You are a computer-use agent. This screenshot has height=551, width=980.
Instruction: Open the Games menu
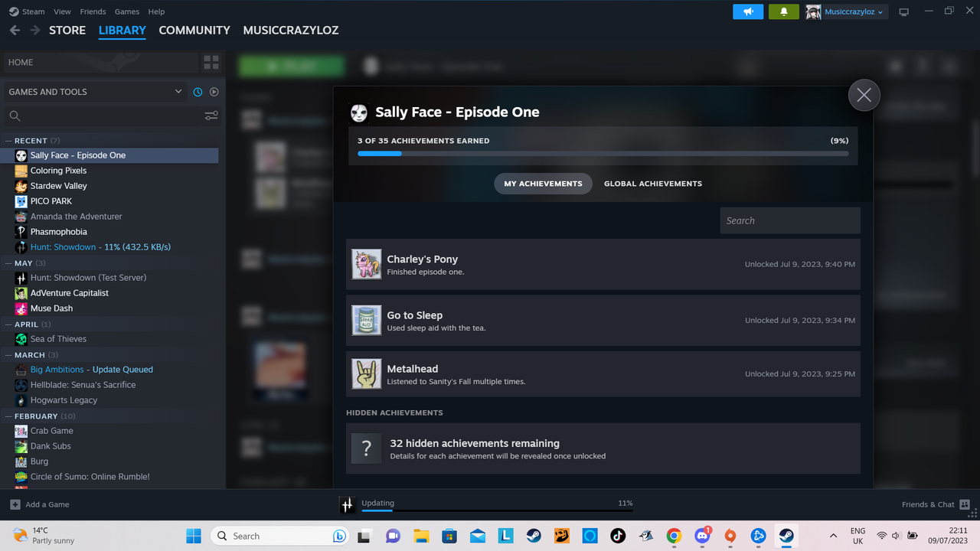click(x=126, y=11)
